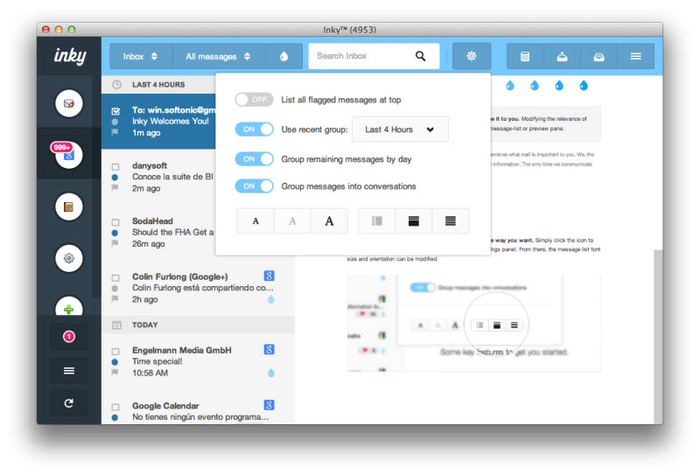Open the red notification badge button

pos(69,337)
